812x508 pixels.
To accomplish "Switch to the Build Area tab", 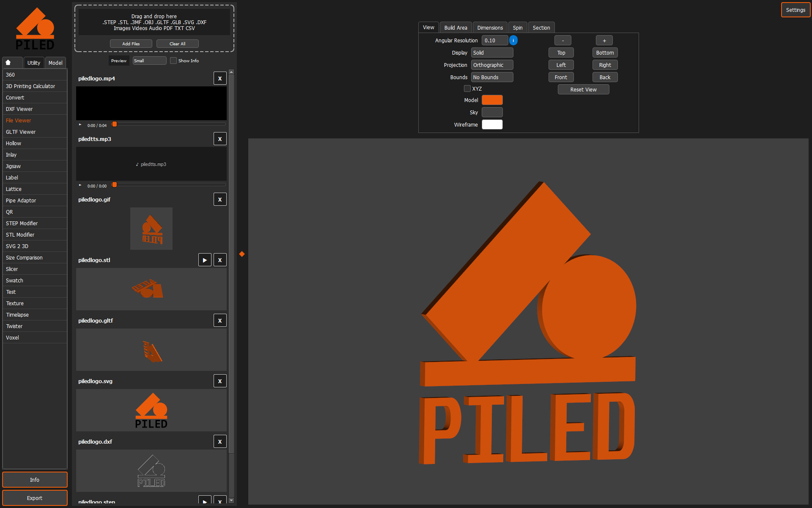I will 455,28.
